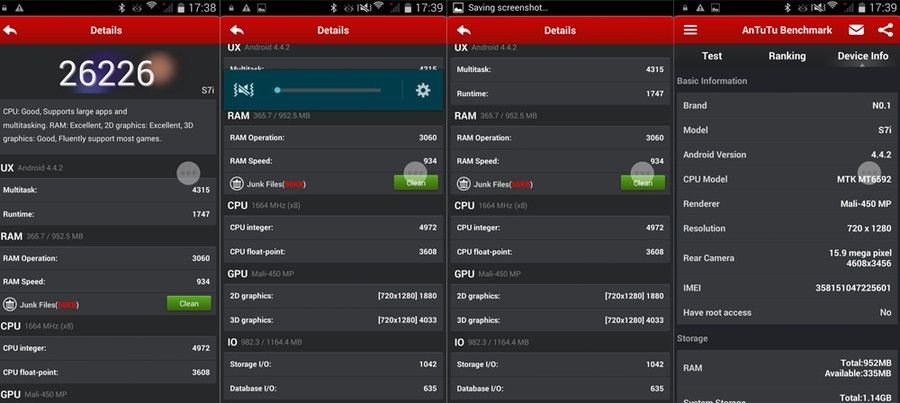Viewport: 900px width, 403px height.
Task: Select the Renderer Mali-450 MP row
Action: [787, 204]
